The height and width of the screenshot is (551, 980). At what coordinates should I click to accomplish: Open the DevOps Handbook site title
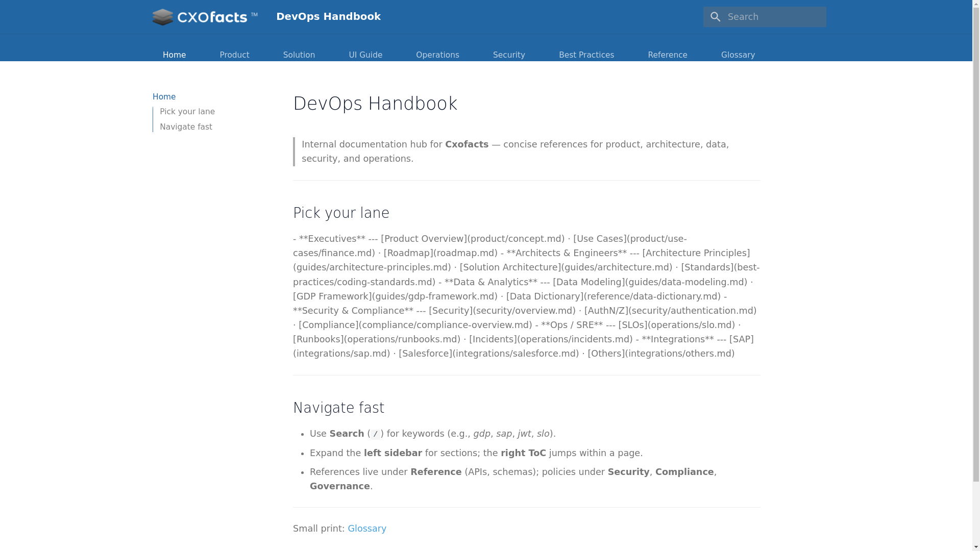[x=328, y=16]
